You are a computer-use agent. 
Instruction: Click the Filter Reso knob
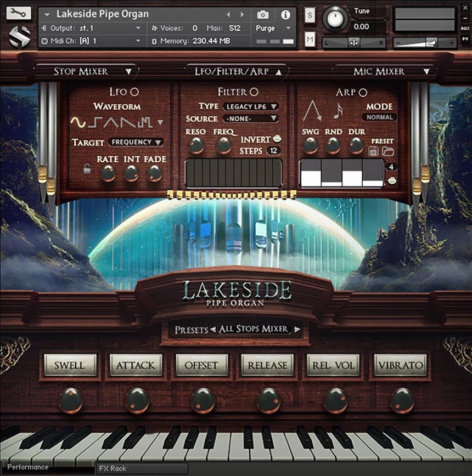point(196,145)
